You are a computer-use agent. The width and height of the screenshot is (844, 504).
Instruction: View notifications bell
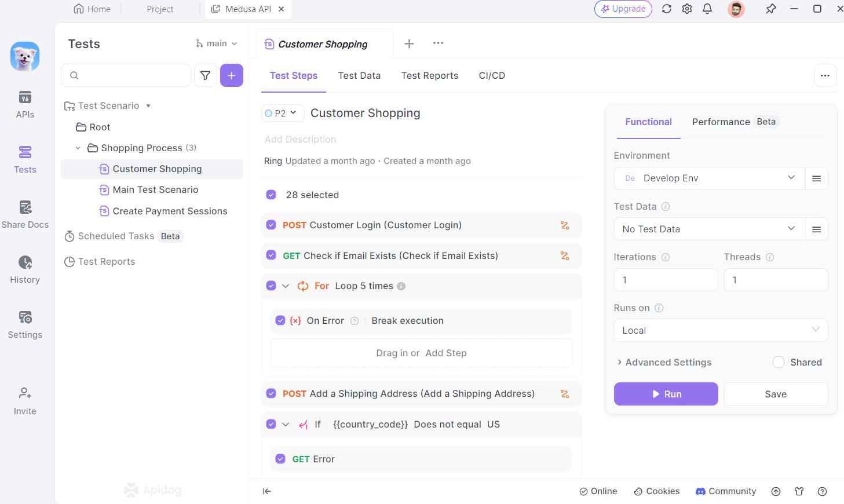(x=707, y=9)
